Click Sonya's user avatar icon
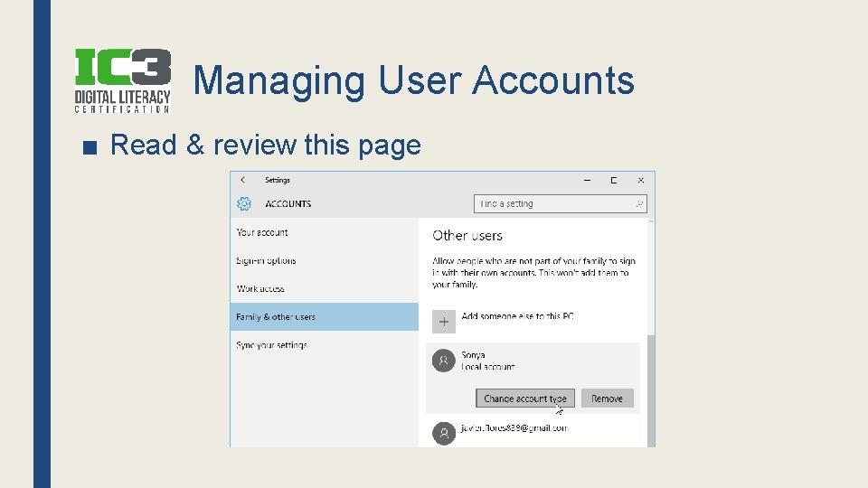Screen dimensions: 868x488 point(443,361)
